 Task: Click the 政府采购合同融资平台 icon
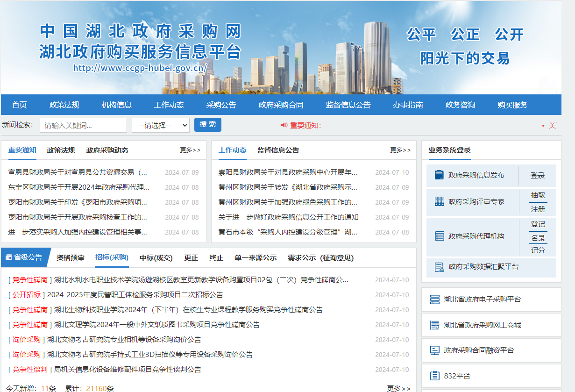pos(434,350)
